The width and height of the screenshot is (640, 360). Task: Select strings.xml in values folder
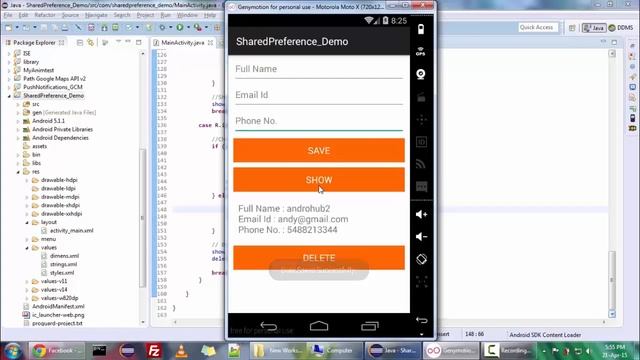coord(63,264)
